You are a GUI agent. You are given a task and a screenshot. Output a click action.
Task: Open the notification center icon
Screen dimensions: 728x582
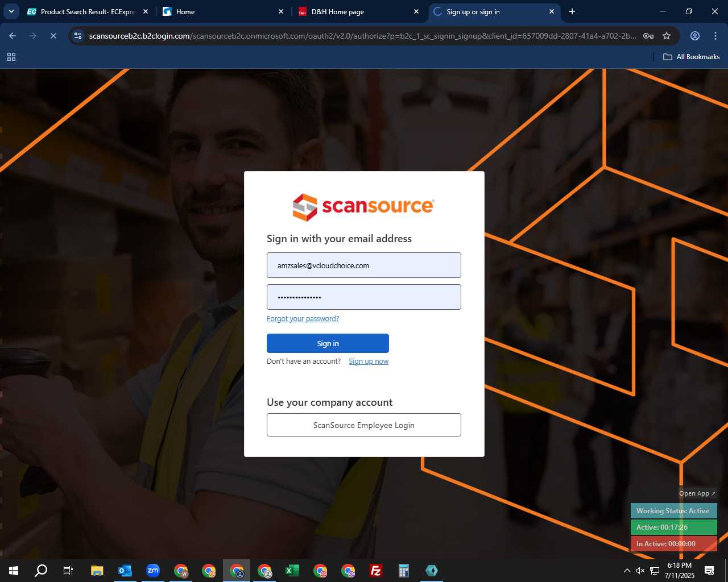[x=709, y=571]
